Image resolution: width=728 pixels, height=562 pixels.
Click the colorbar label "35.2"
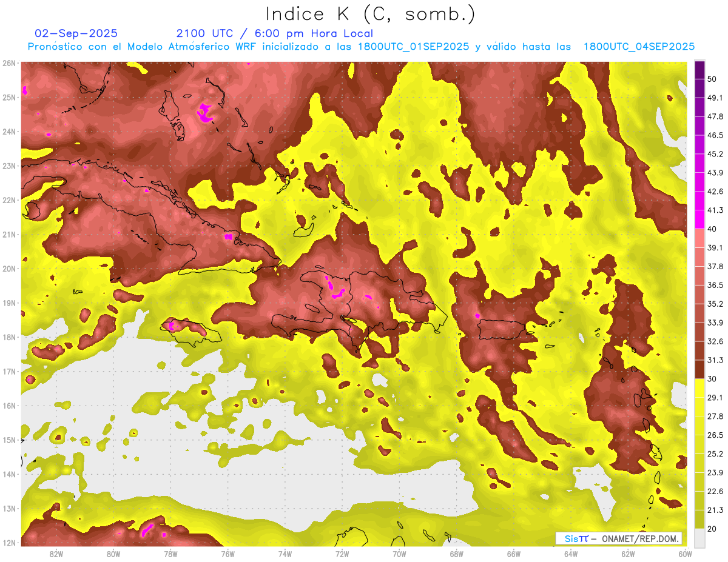point(715,304)
